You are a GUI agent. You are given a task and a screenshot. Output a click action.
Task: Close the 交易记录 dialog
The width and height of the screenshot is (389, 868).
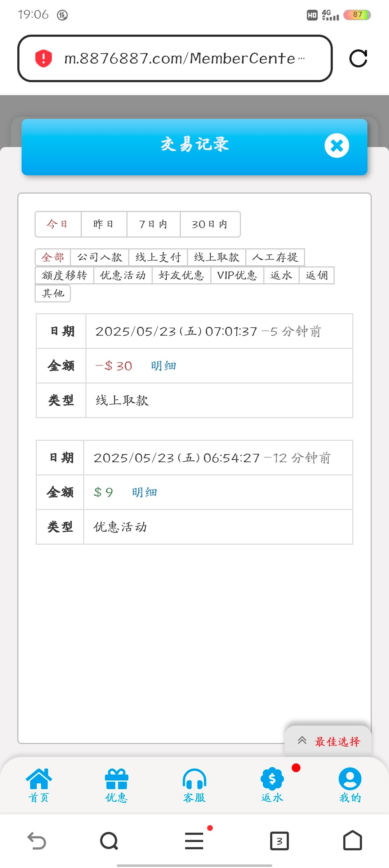[337, 146]
